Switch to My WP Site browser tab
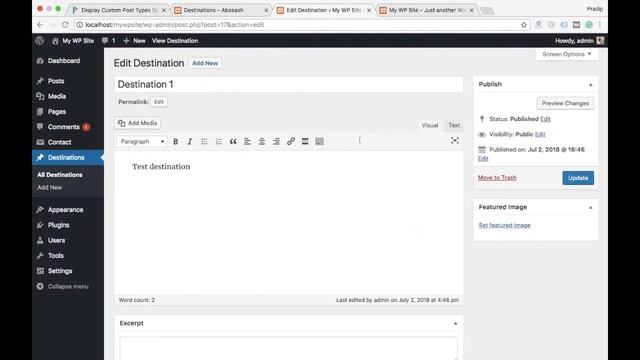Image resolution: width=640 pixels, height=360 pixels. (427, 10)
